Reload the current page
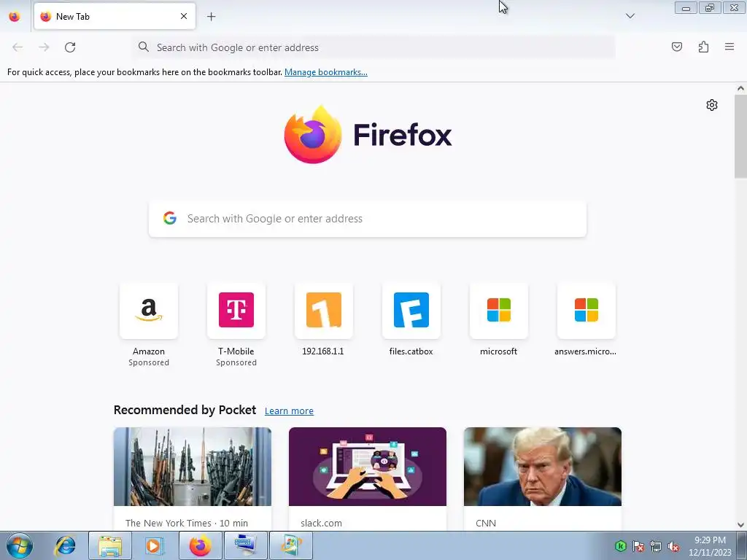The height and width of the screenshot is (560, 747). (x=70, y=47)
